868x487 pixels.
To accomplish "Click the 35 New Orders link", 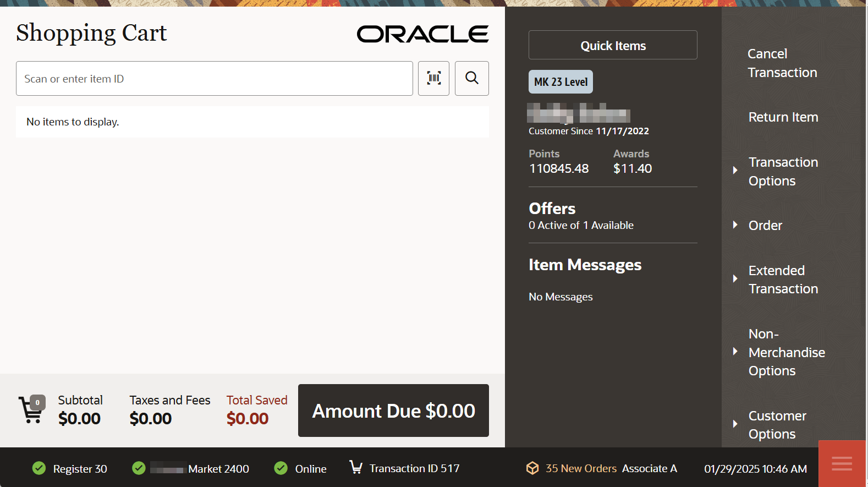I will click(x=581, y=468).
